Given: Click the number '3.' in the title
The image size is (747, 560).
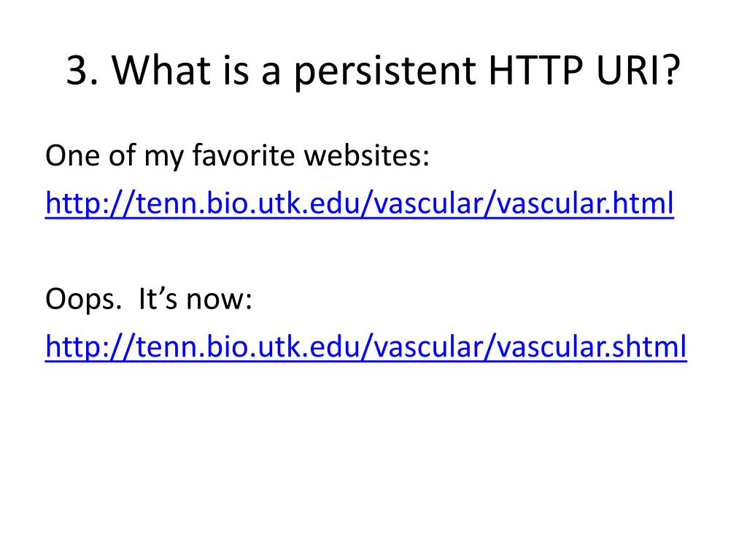Looking at the screenshot, I should coord(82,71).
